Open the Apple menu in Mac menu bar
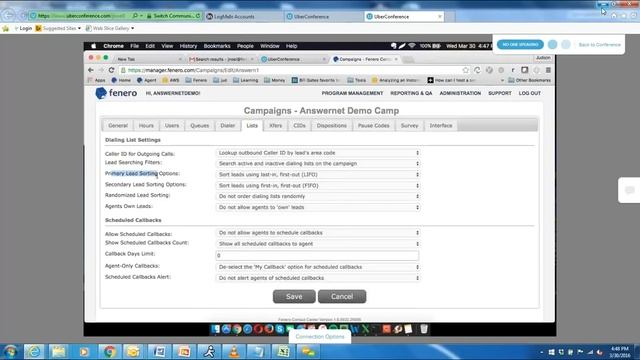 [x=93, y=46]
